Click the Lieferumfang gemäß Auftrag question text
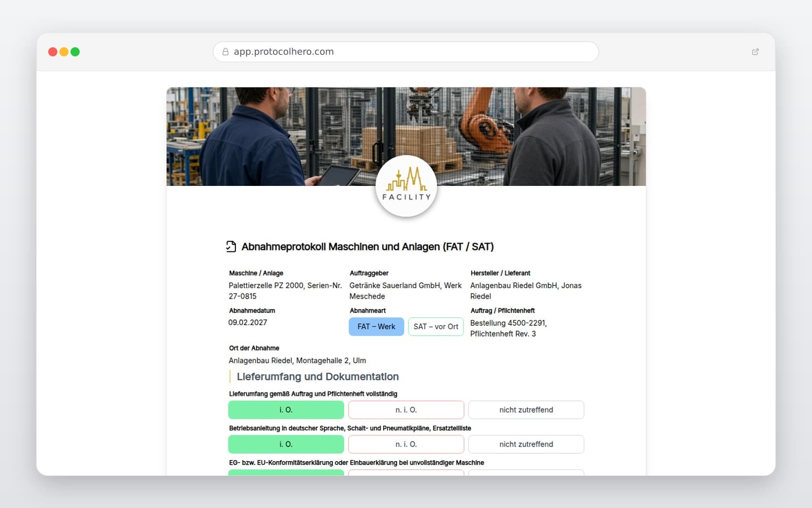This screenshot has height=508, width=812. click(x=313, y=394)
